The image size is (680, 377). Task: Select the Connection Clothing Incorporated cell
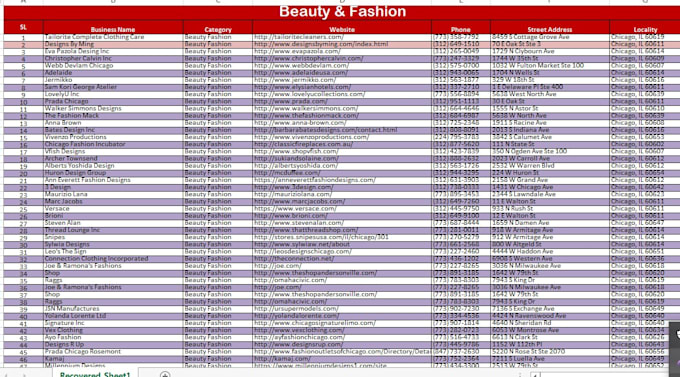[x=113, y=259]
